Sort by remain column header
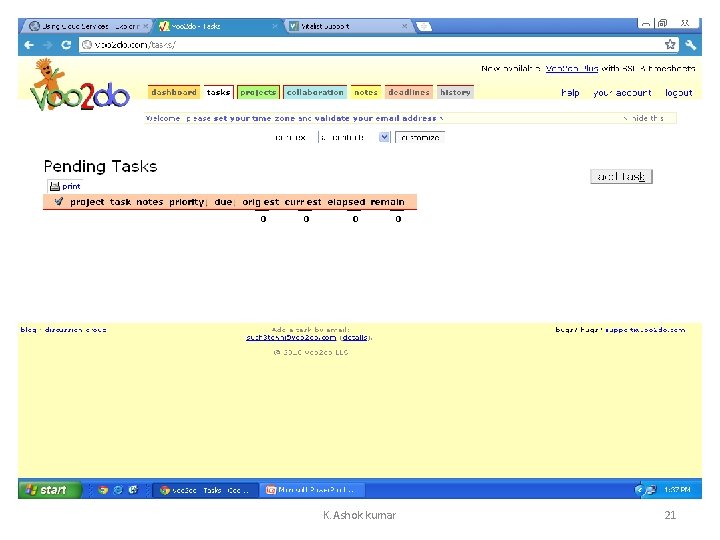Image resolution: width=720 pixels, height=540 pixels. tap(388, 202)
